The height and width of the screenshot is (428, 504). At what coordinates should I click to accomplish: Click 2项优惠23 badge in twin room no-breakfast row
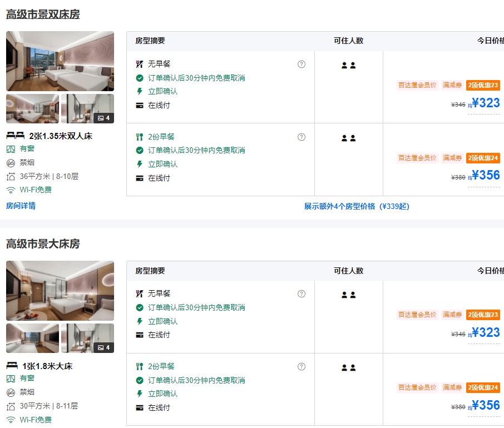click(x=483, y=85)
